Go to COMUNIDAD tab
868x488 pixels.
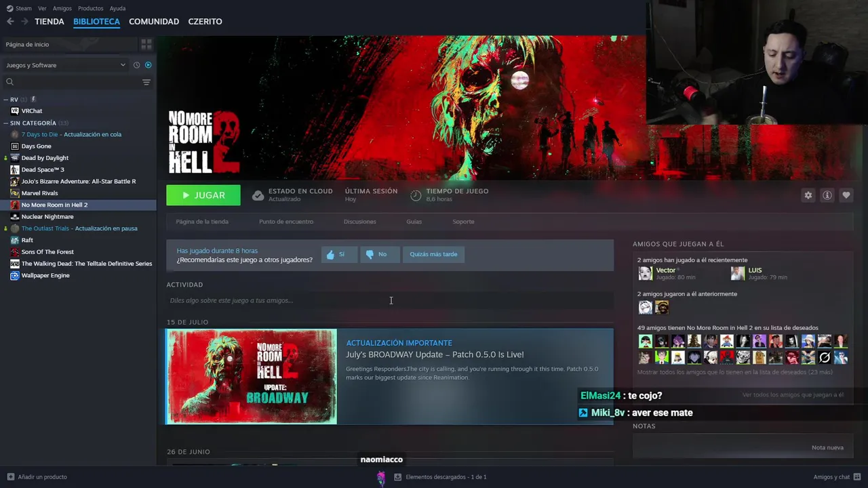(154, 22)
